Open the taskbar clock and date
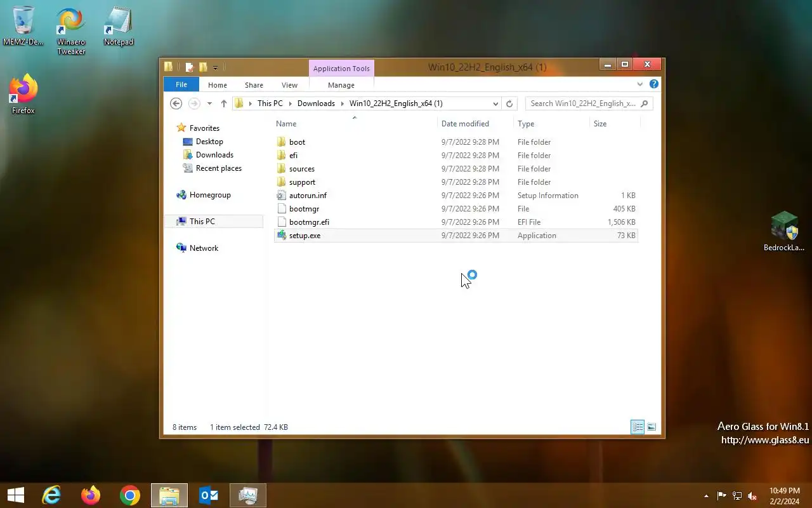Viewport: 812px width, 508px height. (x=785, y=496)
